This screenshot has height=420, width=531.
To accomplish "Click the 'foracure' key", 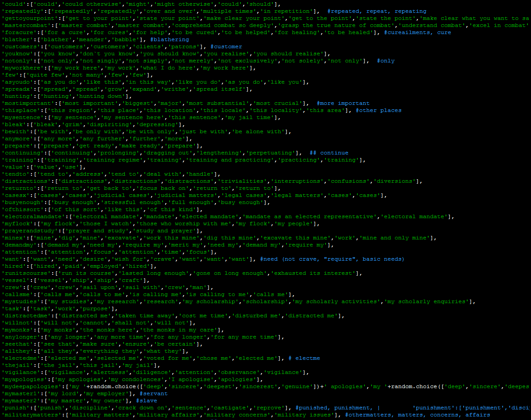I will (x=19, y=32).
